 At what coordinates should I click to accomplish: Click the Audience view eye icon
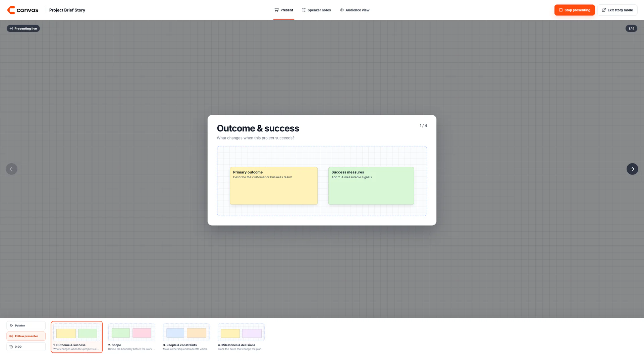coord(341,10)
